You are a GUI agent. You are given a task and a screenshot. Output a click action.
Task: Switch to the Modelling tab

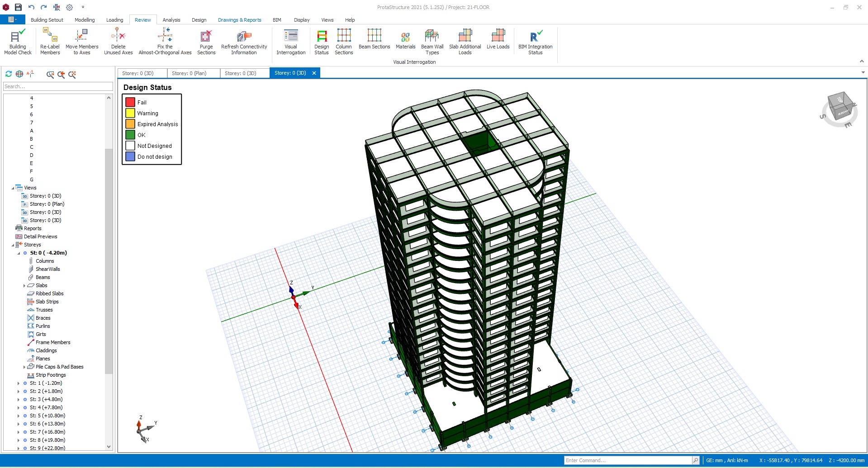click(x=85, y=20)
